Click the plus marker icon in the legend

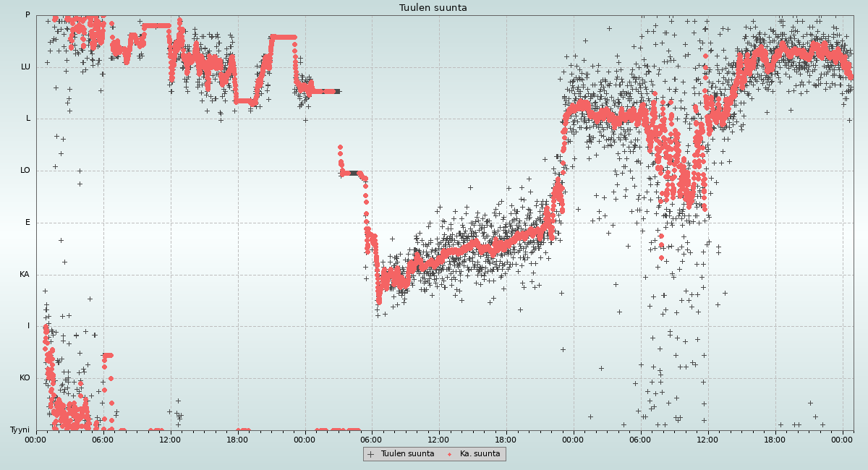click(370, 454)
